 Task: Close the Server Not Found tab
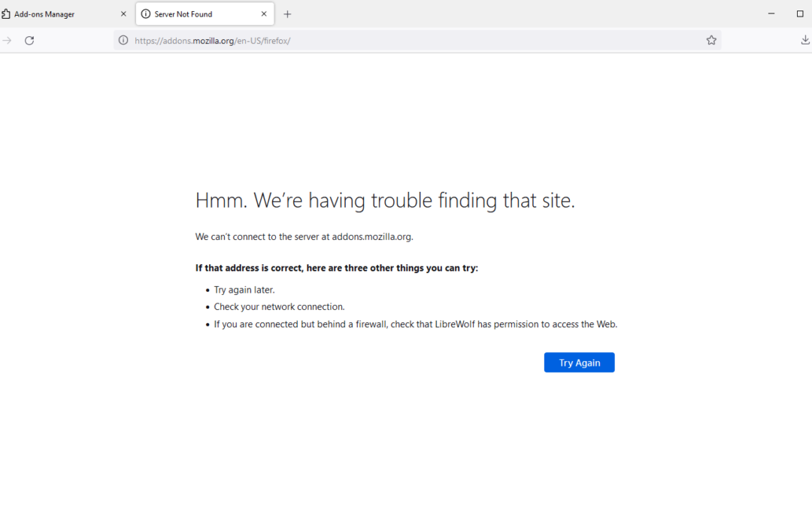coord(264,14)
